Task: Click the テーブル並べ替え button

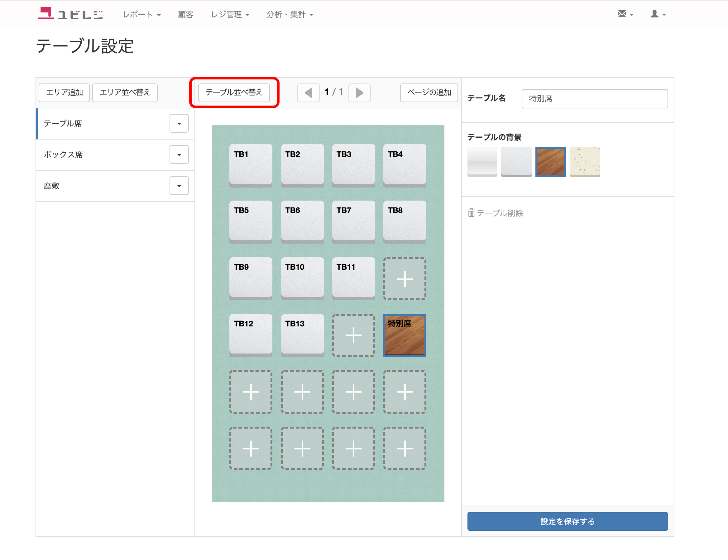Action: (x=234, y=92)
